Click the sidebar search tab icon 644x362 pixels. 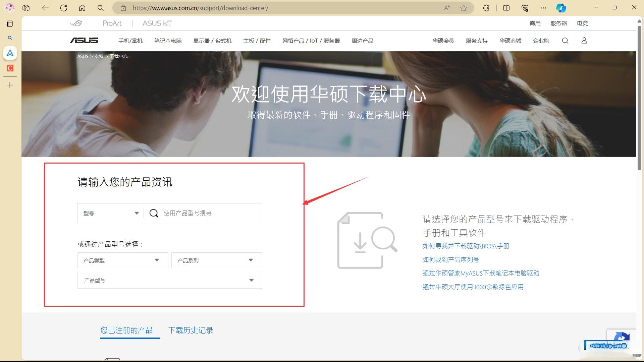(x=10, y=38)
